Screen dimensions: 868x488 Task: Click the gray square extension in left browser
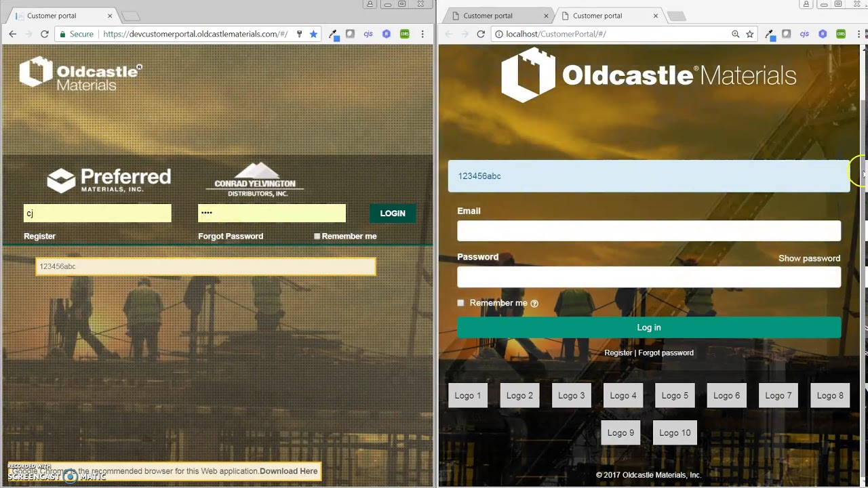pos(350,34)
